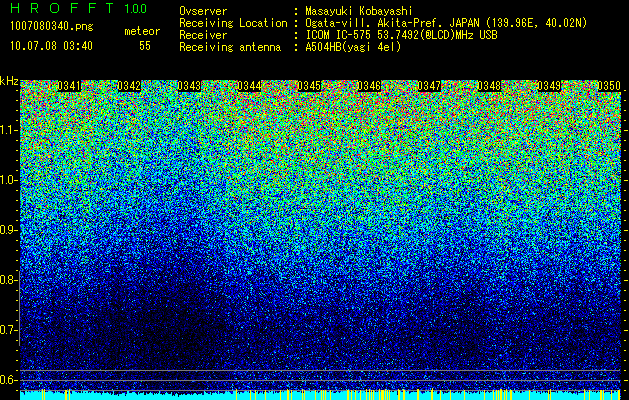This screenshot has height=400, width=629.
Task: Click the 0.9 frequency axis label
Action: pos(9,230)
